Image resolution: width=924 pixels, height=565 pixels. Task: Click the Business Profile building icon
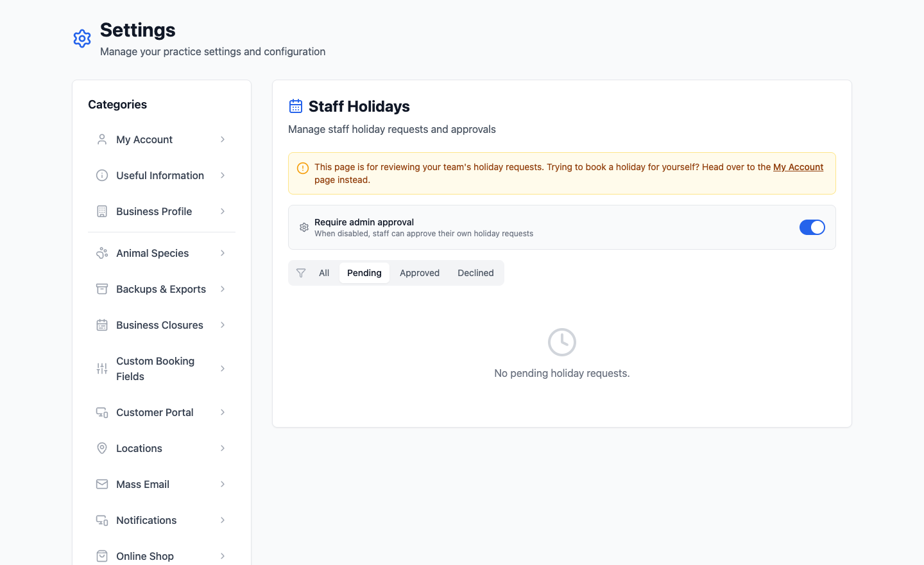102,211
